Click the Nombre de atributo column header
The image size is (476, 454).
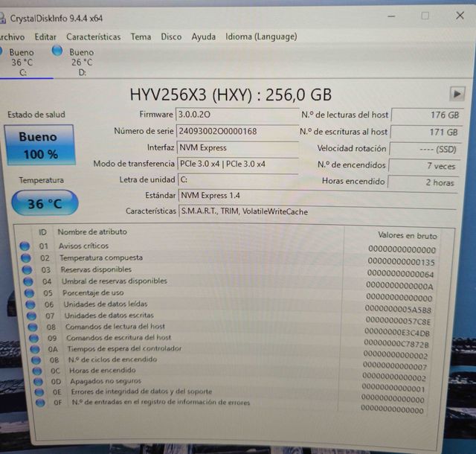[92, 232]
